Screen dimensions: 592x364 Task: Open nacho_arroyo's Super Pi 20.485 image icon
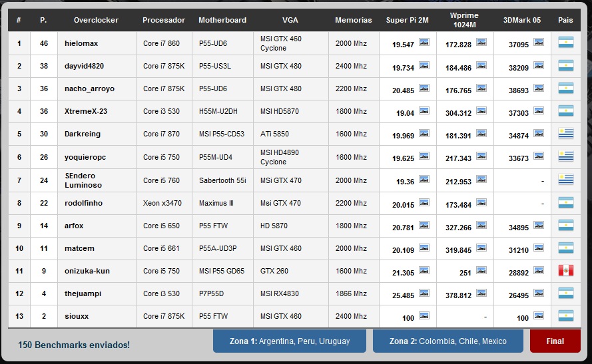pyautogui.click(x=424, y=89)
